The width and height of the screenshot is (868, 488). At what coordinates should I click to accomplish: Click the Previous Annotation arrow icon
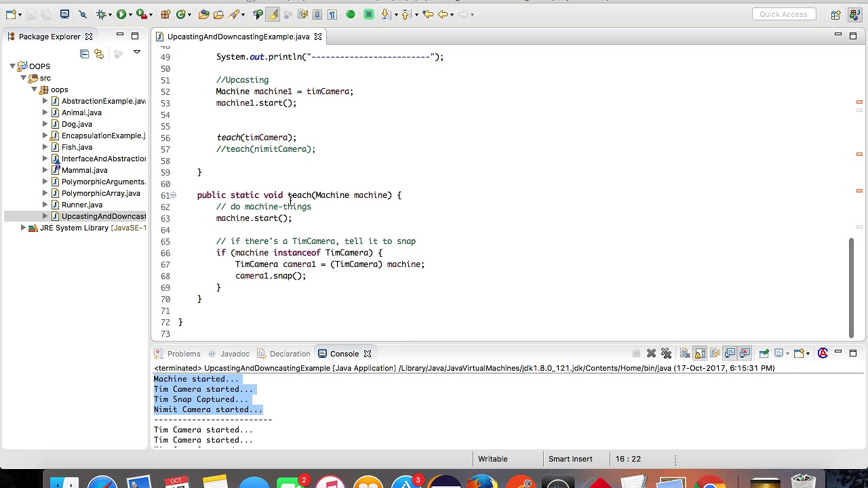tap(407, 14)
